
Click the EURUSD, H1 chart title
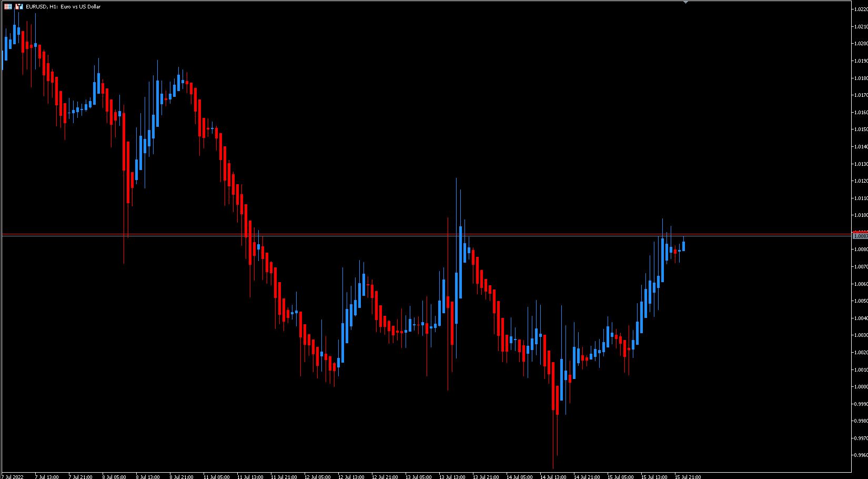[x=63, y=6]
